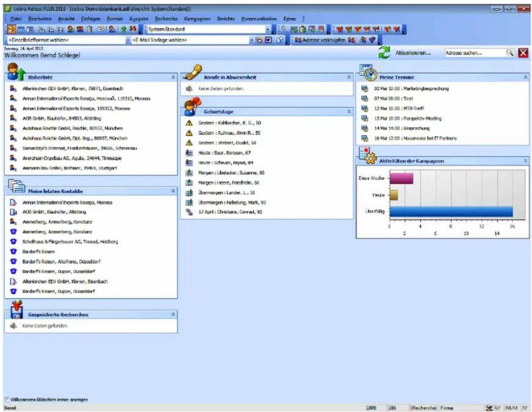
Task: Collapse the Aktivitäten der Kampagnen panel
Action: (525, 161)
